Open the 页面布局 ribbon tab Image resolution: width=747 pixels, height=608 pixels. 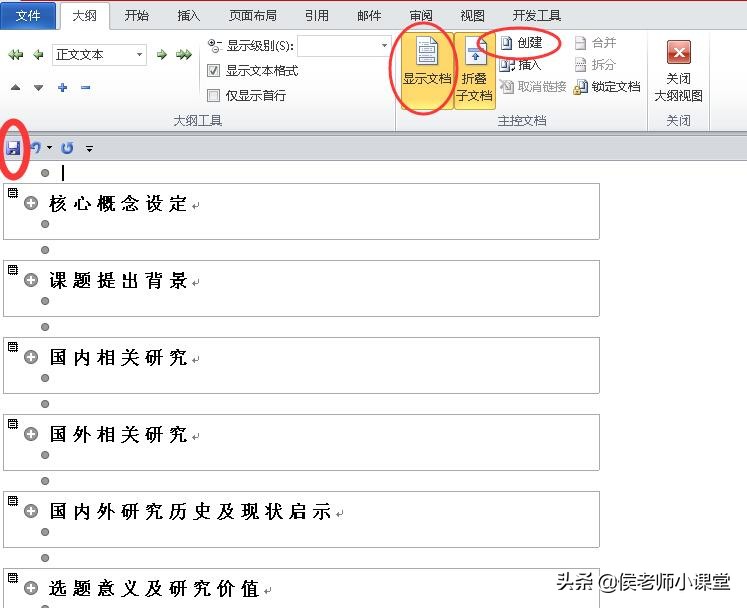(x=252, y=16)
